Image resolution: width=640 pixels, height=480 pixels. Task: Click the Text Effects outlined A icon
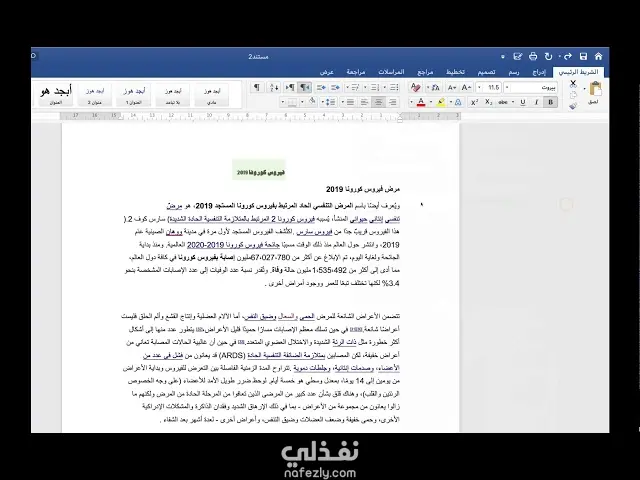(458, 102)
